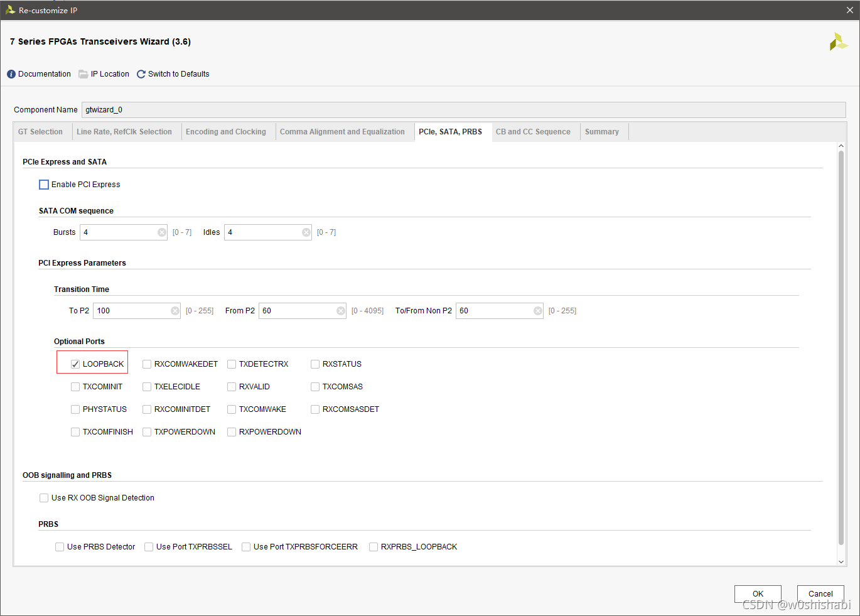
Task: Toggle the TXCOMINIT checkbox
Action: click(x=75, y=387)
